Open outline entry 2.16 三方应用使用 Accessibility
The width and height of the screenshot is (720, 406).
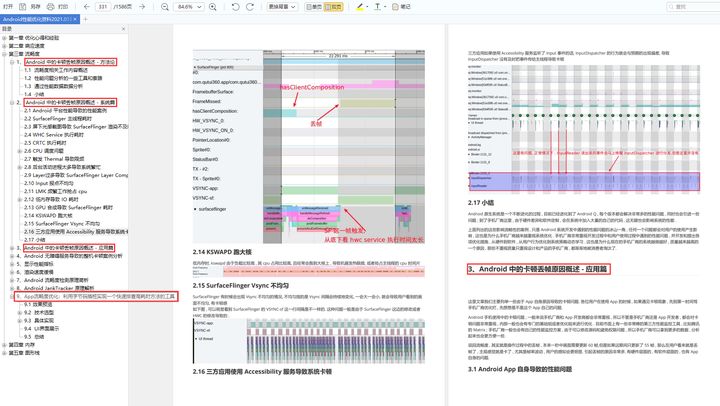pyautogui.click(x=76, y=231)
